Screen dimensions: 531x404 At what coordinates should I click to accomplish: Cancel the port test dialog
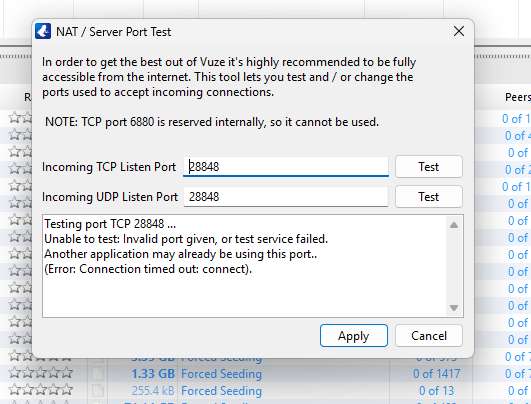coord(428,336)
